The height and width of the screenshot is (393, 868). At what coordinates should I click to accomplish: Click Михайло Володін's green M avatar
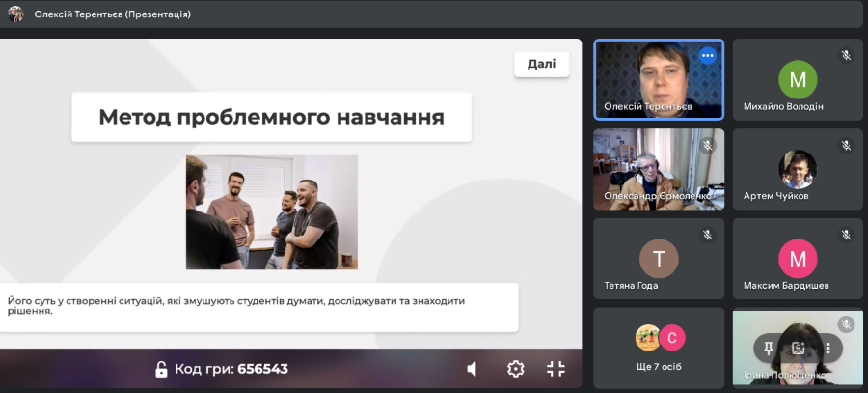tap(798, 80)
